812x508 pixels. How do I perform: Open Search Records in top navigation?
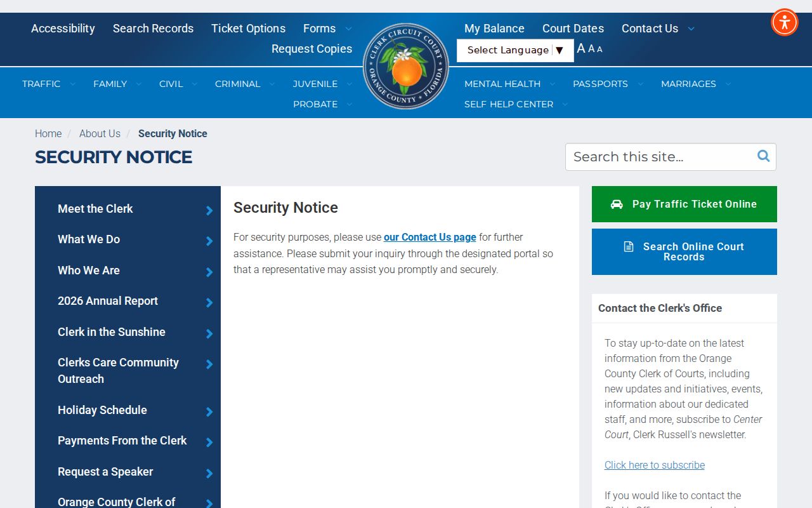click(153, 29)
